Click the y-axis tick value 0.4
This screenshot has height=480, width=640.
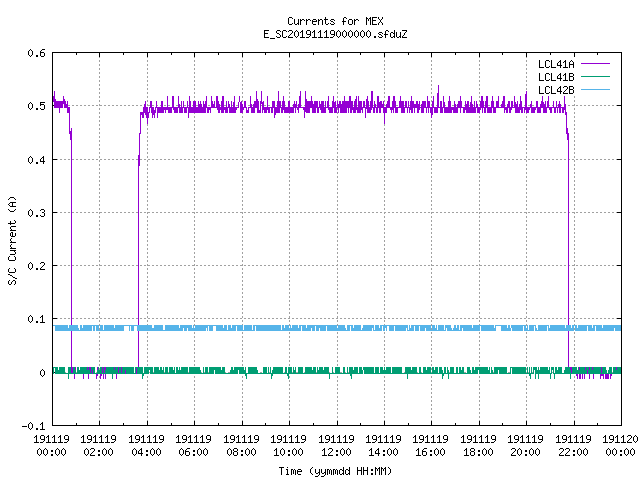tap(36, 160)
